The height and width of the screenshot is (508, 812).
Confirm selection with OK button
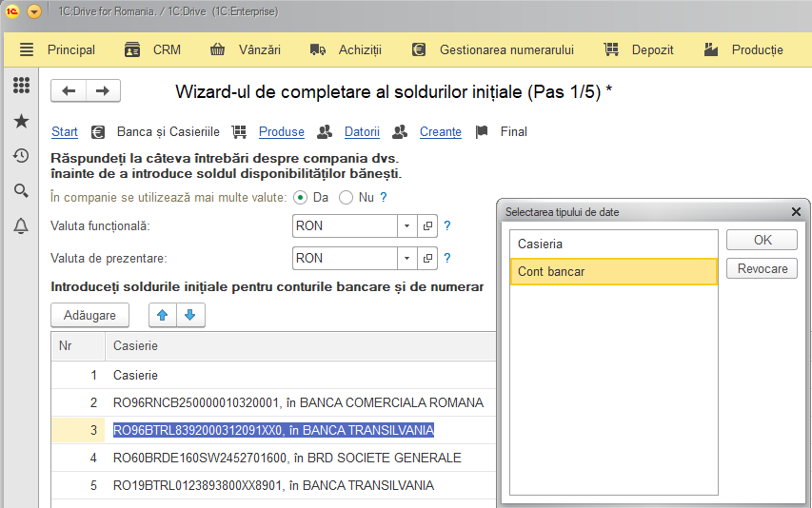762,240
